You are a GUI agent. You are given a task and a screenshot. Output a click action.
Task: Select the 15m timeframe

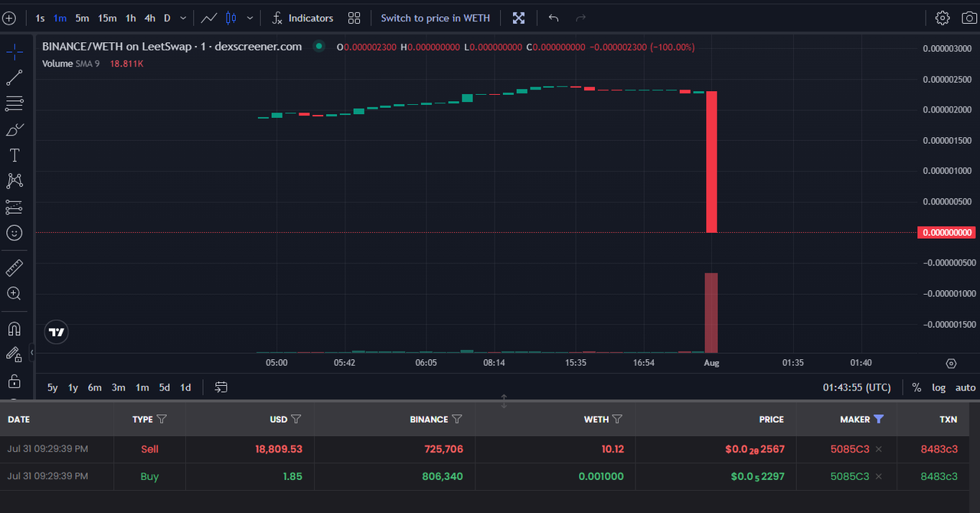tap(107, 18)
